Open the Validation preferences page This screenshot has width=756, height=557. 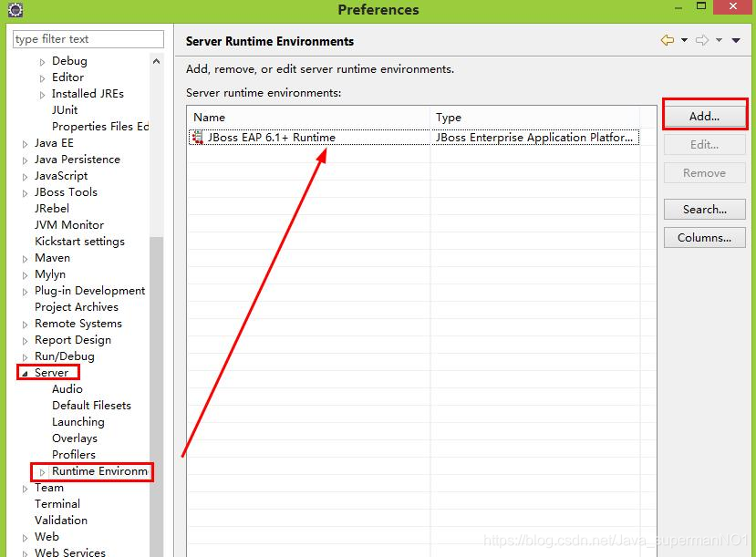pyautogui.click(x=61, y=520)
